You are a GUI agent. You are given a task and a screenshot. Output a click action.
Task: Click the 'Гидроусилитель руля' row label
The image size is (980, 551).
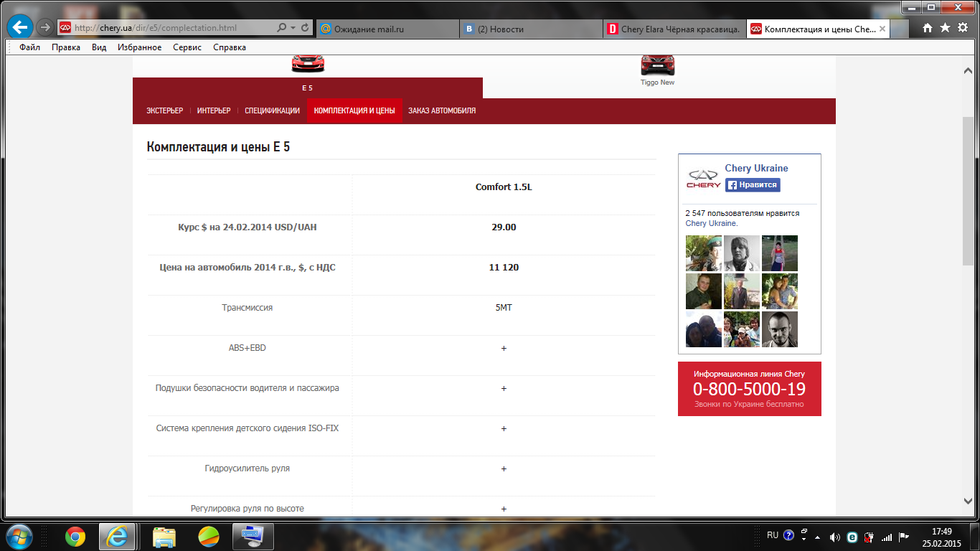click(248, 468)
